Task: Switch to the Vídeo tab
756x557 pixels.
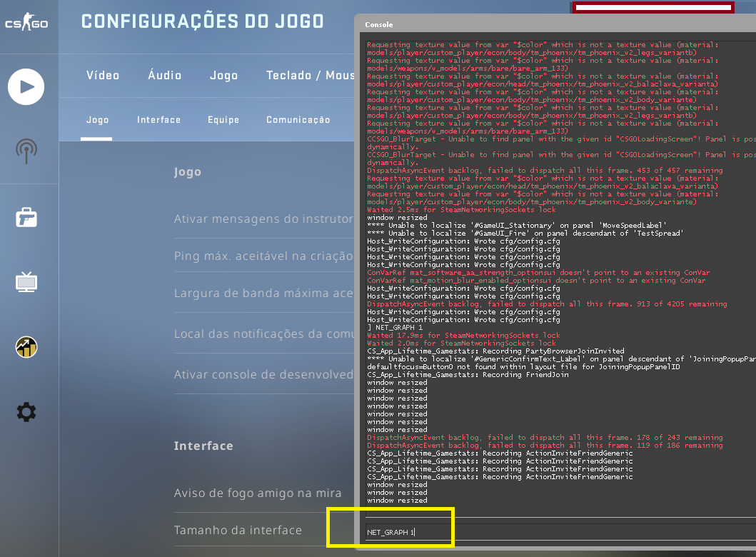Action: click(x=102, y=75)
